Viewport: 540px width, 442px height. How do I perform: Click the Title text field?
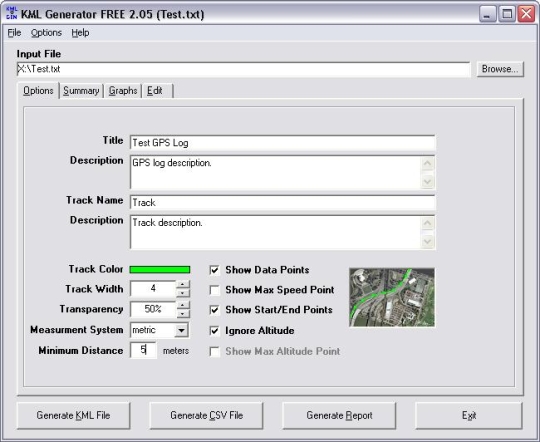tap(282, 143)
